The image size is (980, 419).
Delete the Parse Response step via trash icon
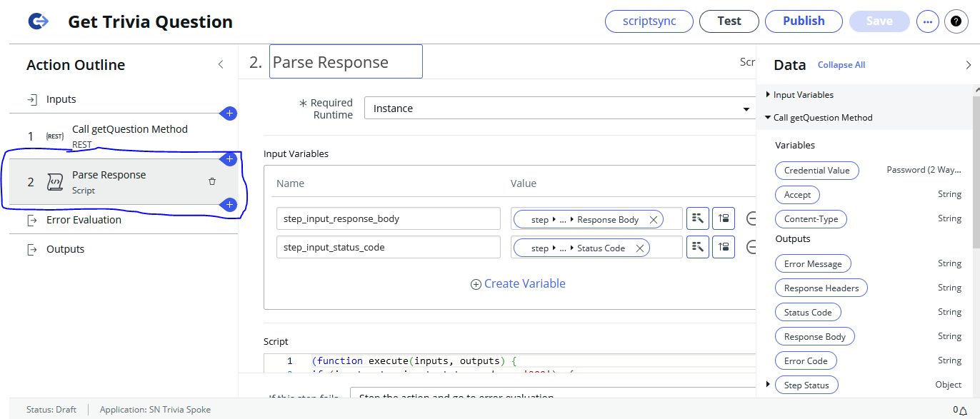(212, 182)
